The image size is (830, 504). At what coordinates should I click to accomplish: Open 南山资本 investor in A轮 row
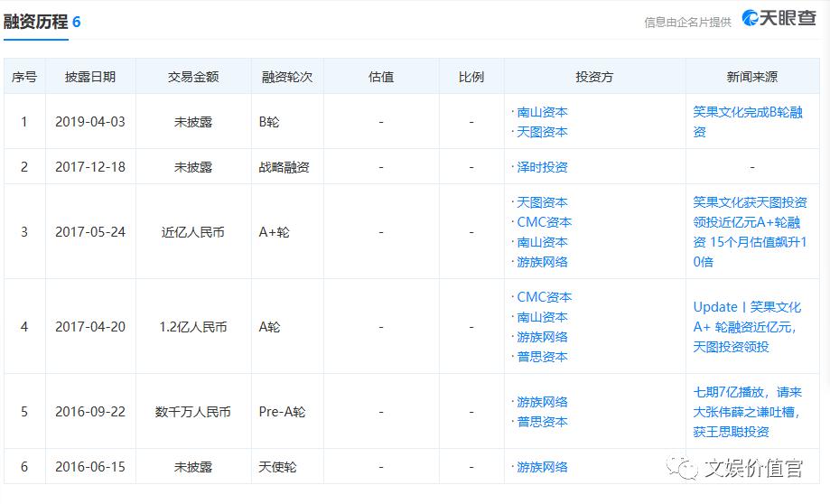(x=542, y=317)
